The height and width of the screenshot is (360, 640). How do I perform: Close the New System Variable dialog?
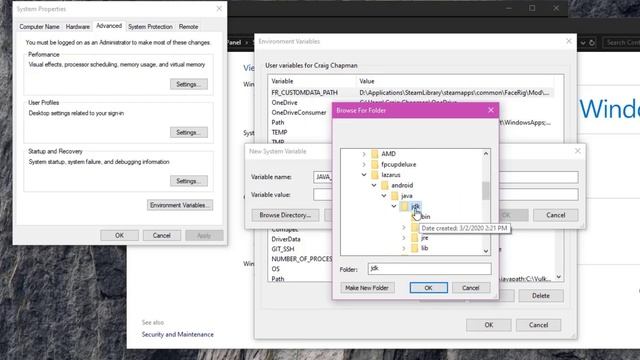point(578,151)
